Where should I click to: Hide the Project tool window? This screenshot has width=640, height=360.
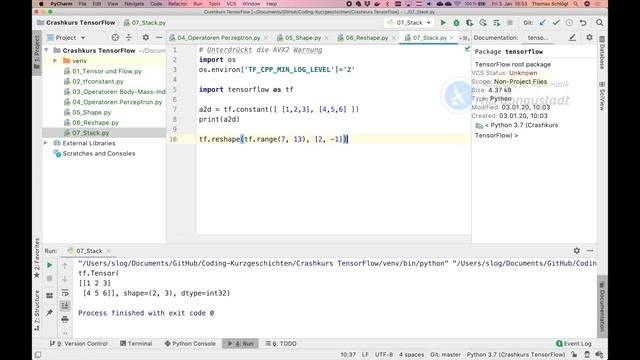[159, 38]
